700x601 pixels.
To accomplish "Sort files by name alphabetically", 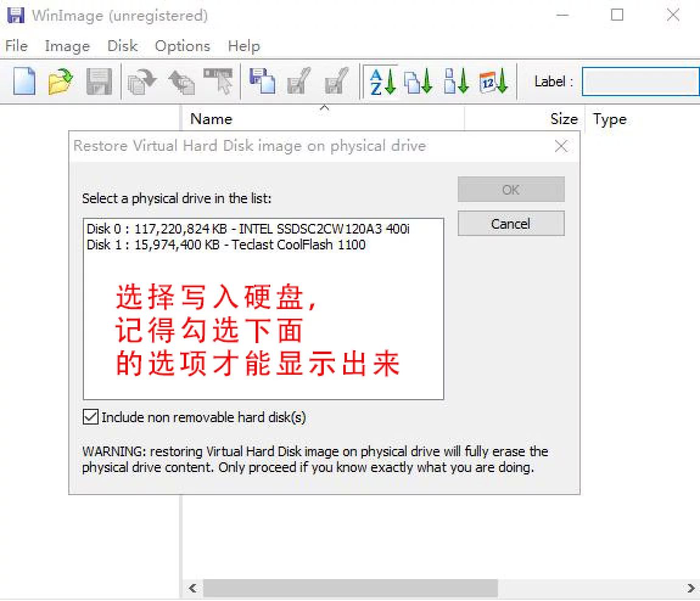I will [382, 82].
